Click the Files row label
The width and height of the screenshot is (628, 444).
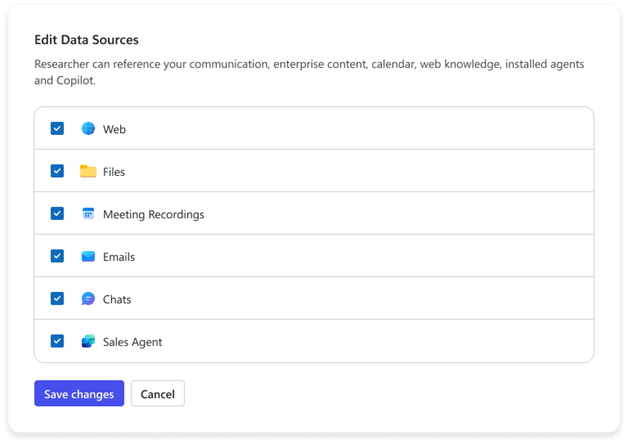pyautogui.click(x=114, y=172)
